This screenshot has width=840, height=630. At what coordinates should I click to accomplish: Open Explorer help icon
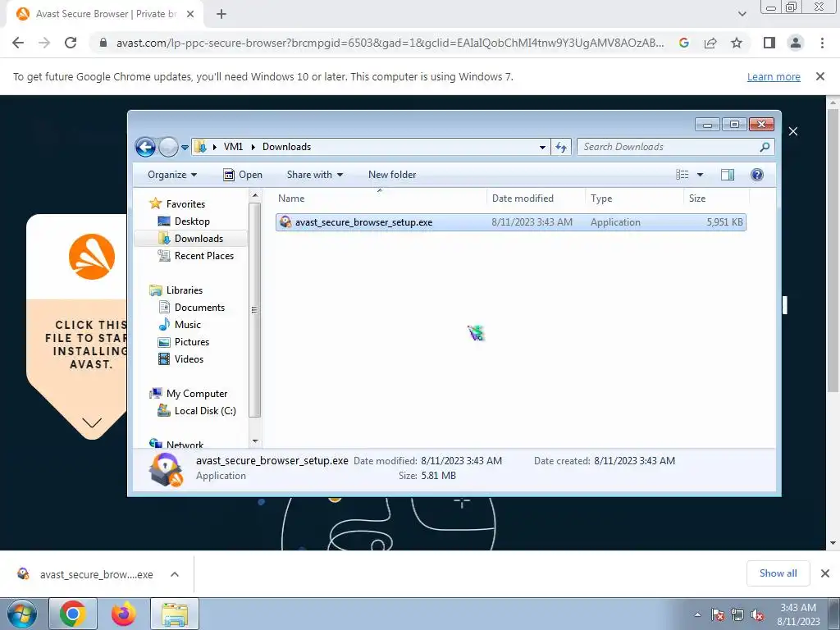(x=757, y=175)
